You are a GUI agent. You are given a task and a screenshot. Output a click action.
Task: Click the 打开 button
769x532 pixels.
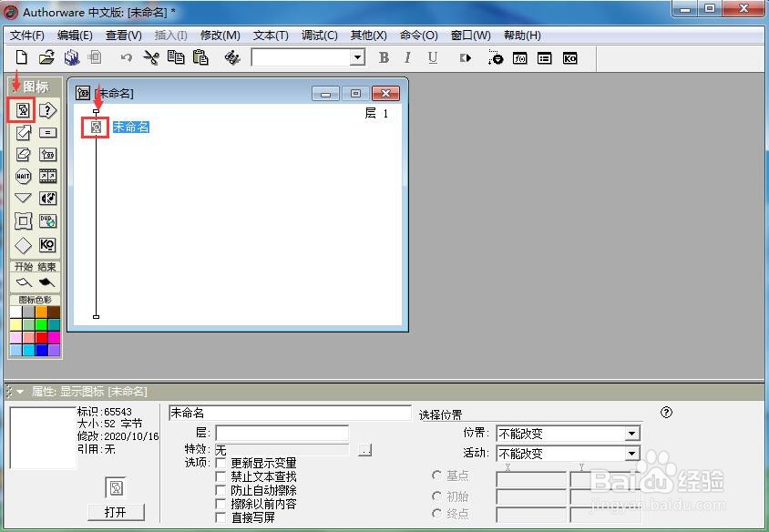[117, 512]
